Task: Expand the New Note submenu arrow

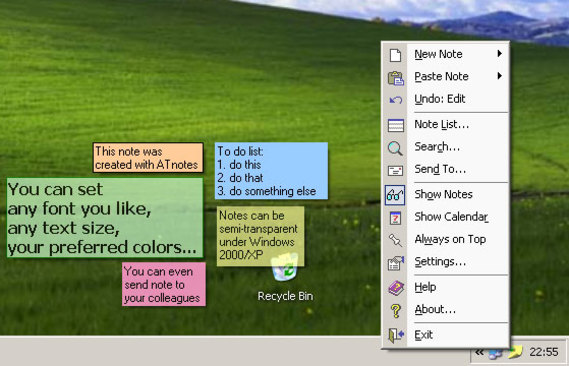Action: pyautogui.click(x=500, y=54)
